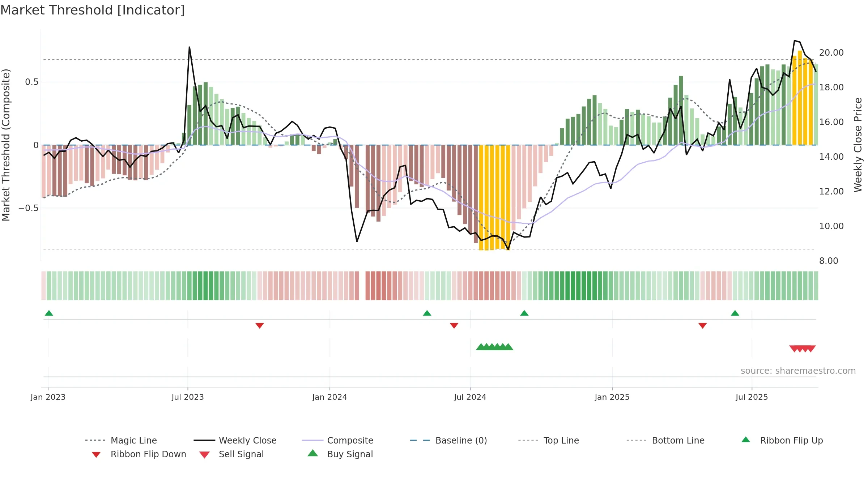
Task: Click the Market Threshold (Composite) axis title
Action: [x=6, y=145]
